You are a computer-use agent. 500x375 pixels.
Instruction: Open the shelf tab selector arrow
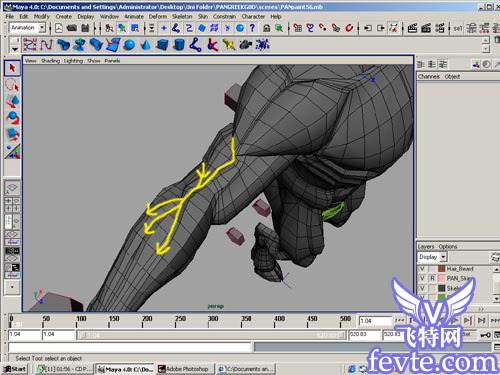[14, 49]
